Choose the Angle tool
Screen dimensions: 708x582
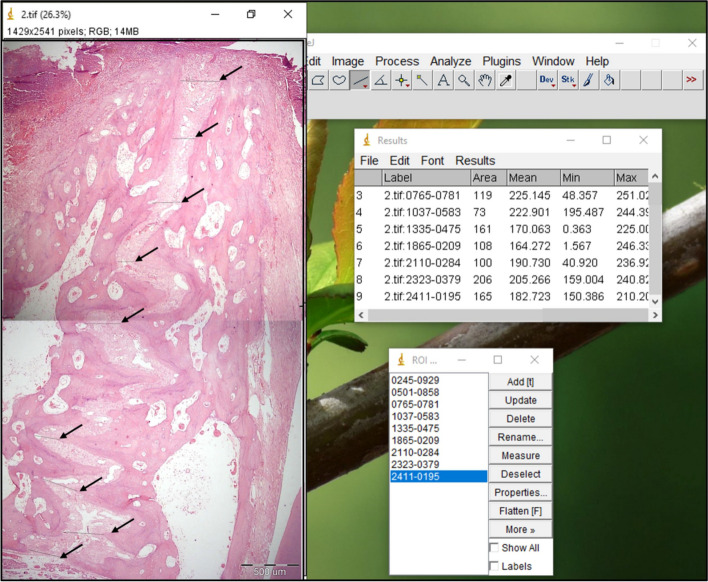381,80
